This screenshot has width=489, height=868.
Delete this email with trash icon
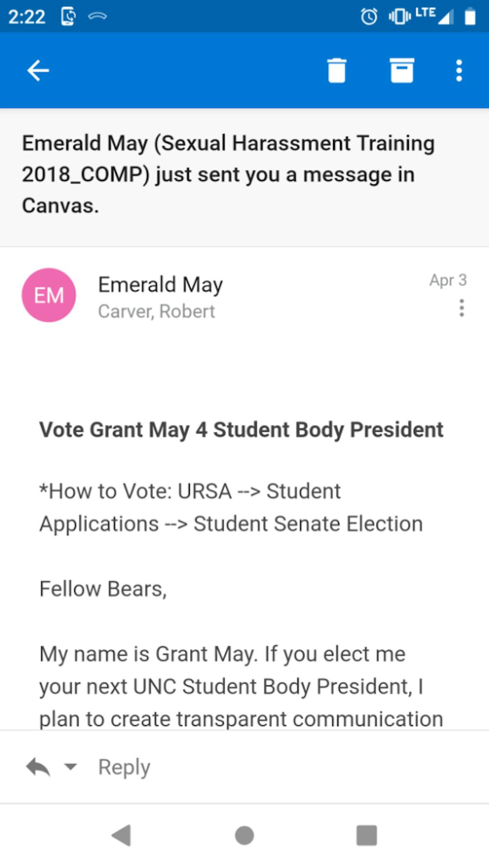(x=336, y=71)
